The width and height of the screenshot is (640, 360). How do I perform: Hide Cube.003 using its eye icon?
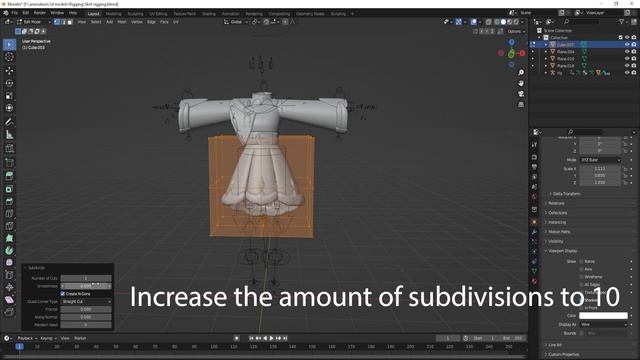627,44
